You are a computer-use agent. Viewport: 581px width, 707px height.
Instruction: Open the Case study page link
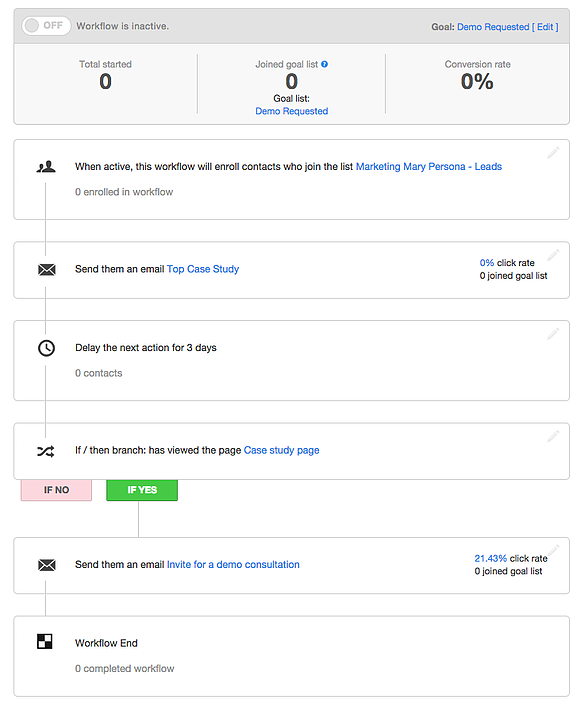point(281,450)
